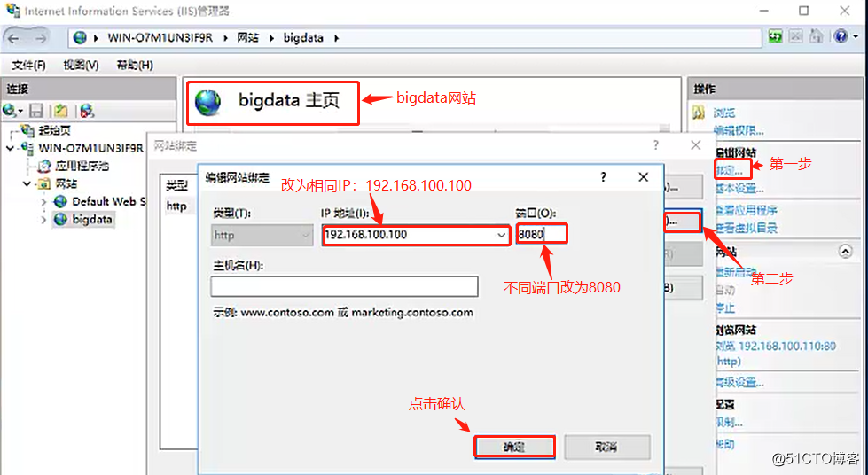Click the home icon in top toolbar

(x=816, y=37)
